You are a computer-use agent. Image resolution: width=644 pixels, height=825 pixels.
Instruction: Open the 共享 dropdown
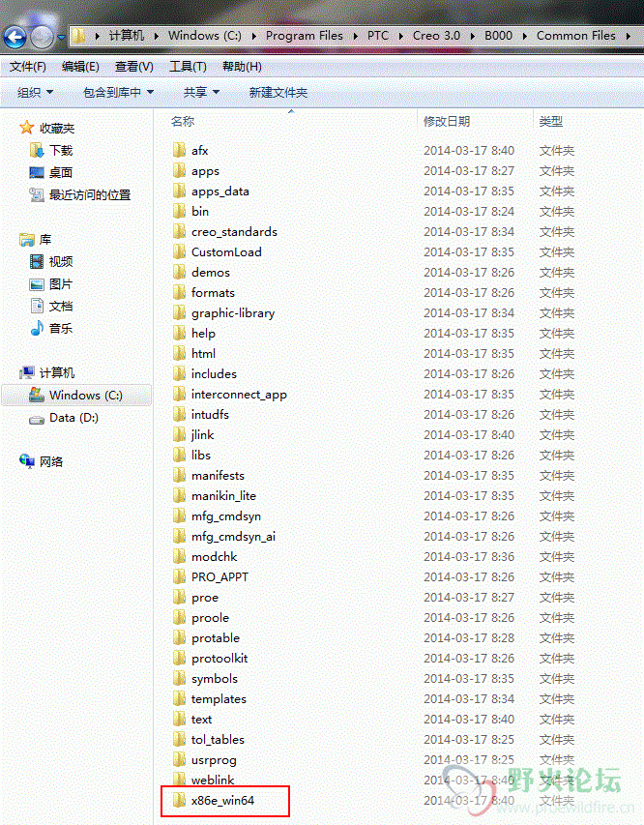click(x=201, y=92)
